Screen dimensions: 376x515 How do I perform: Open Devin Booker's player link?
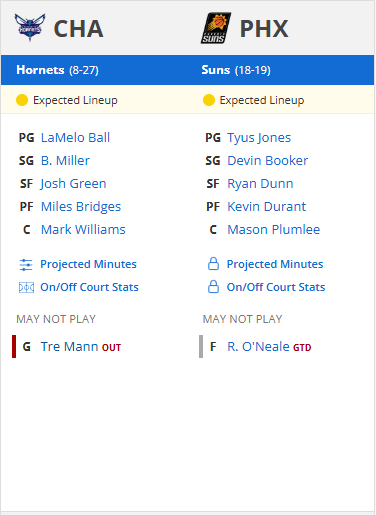[x=268, y=161]
